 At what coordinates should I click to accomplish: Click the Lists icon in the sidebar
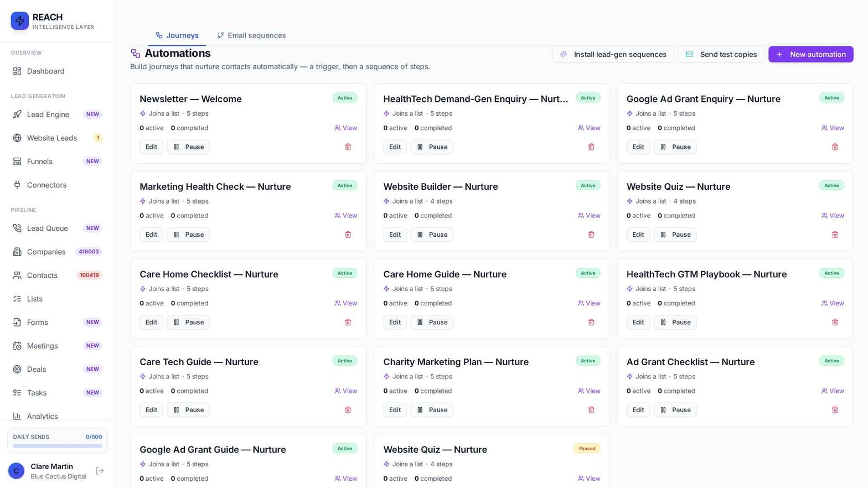(17, 299)
